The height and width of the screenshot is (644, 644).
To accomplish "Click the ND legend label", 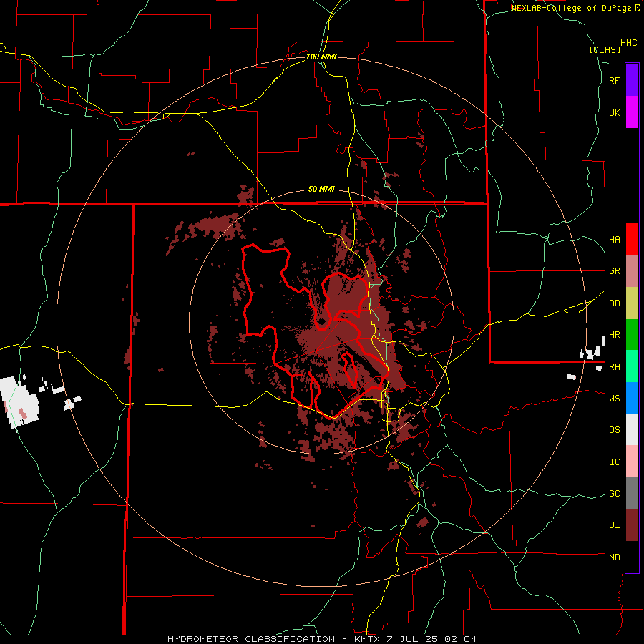I will 614,557.
